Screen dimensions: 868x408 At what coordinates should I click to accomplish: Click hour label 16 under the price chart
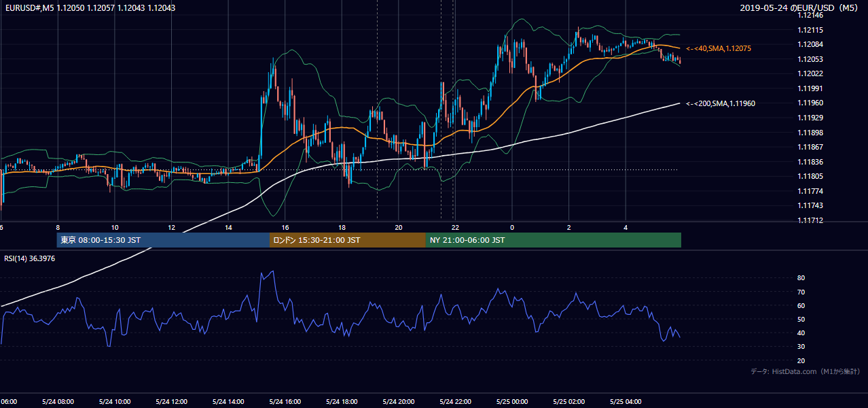coord(285,228)
